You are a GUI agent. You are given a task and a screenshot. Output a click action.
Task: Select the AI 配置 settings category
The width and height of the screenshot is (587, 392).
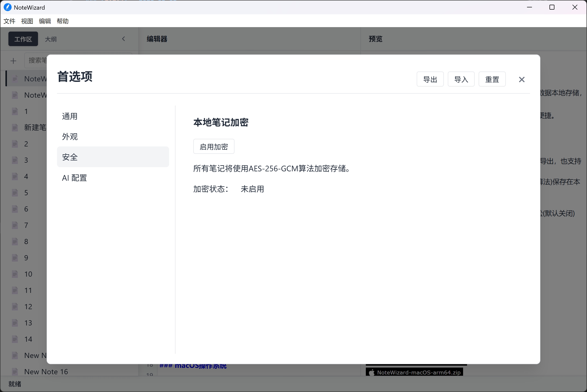tap(113, 178)
